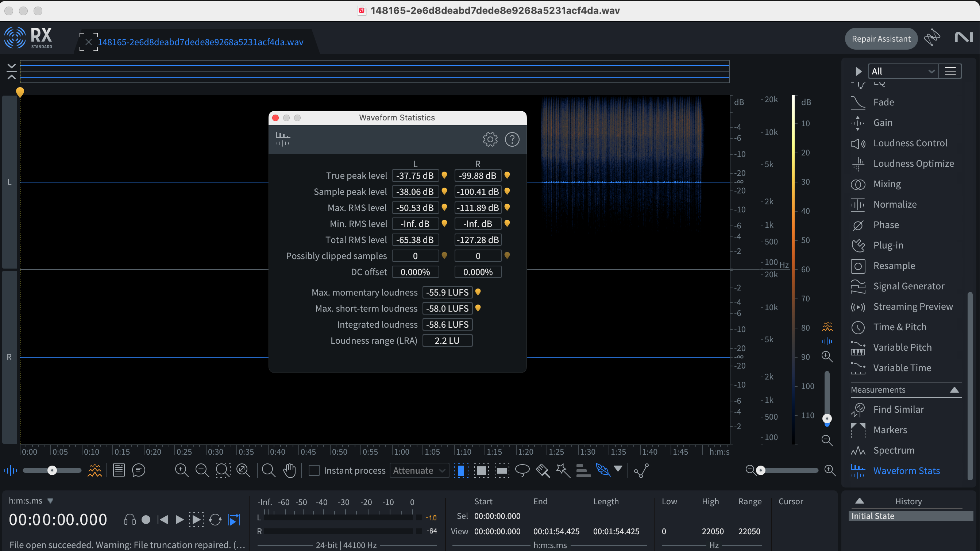Jump to L channel true peak marker
Viewport: 980px width, 551px height.
444,176
